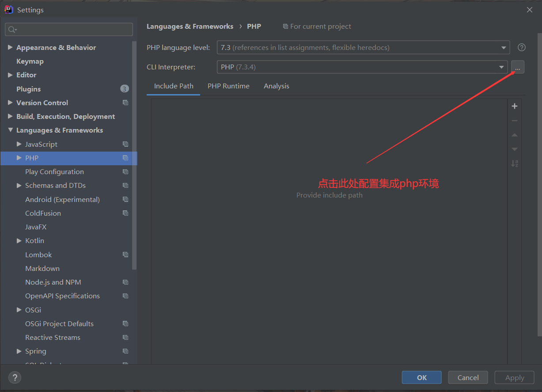Select ColdFusion settings item
The height and width of the screenshot is (392, 542).
click(x=43, y=213)
